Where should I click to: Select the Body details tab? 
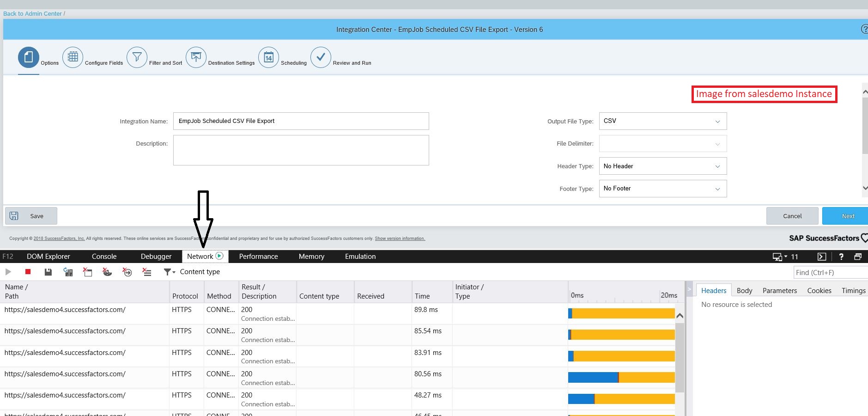(744, 290)
